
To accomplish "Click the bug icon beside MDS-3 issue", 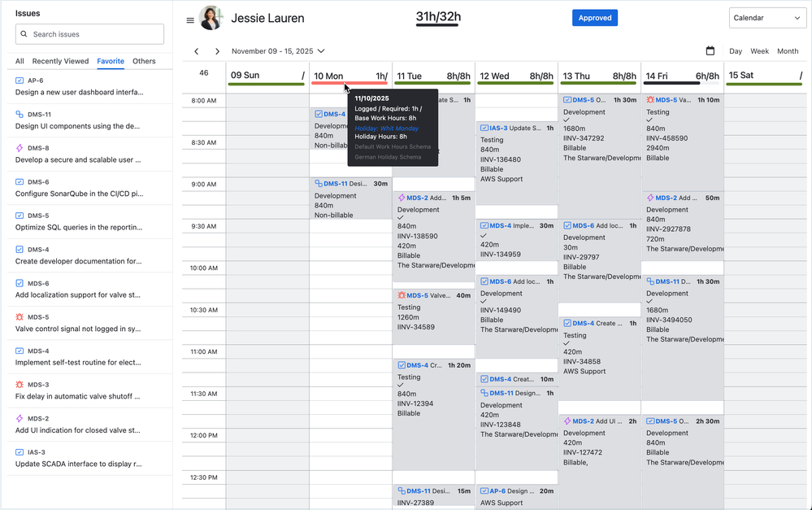I will tap(20, 383).
